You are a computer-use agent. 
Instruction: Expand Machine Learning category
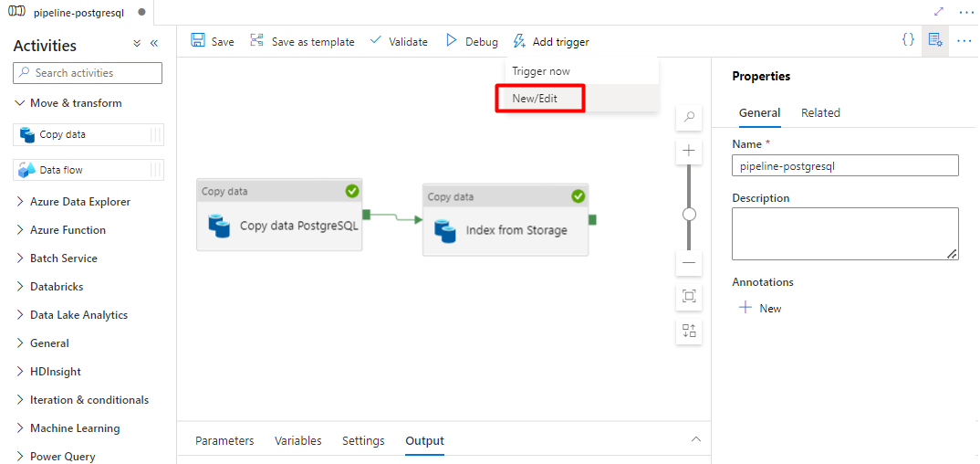[68, 428]
